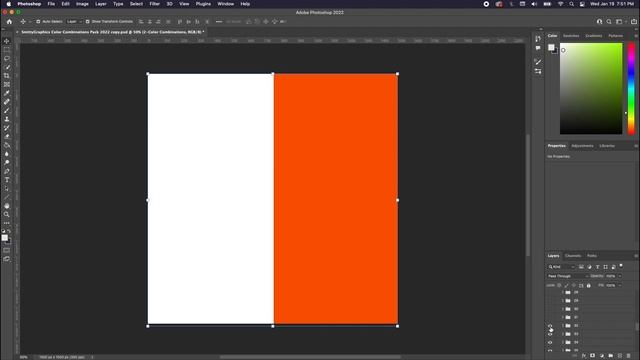Open the Comments panel icon
Image resolution: width=640 pixels, height=360 pixels.
(x=538, y=48)
